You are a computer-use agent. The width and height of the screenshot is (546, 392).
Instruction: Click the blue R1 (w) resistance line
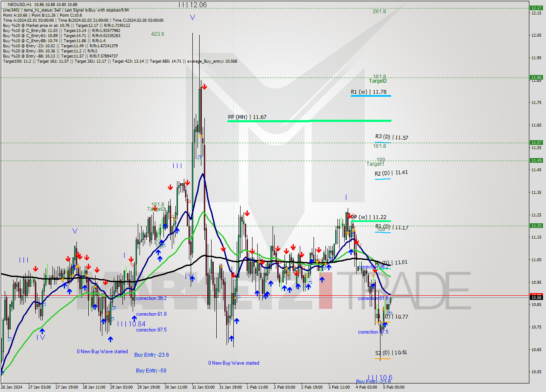tap(371, 96)
